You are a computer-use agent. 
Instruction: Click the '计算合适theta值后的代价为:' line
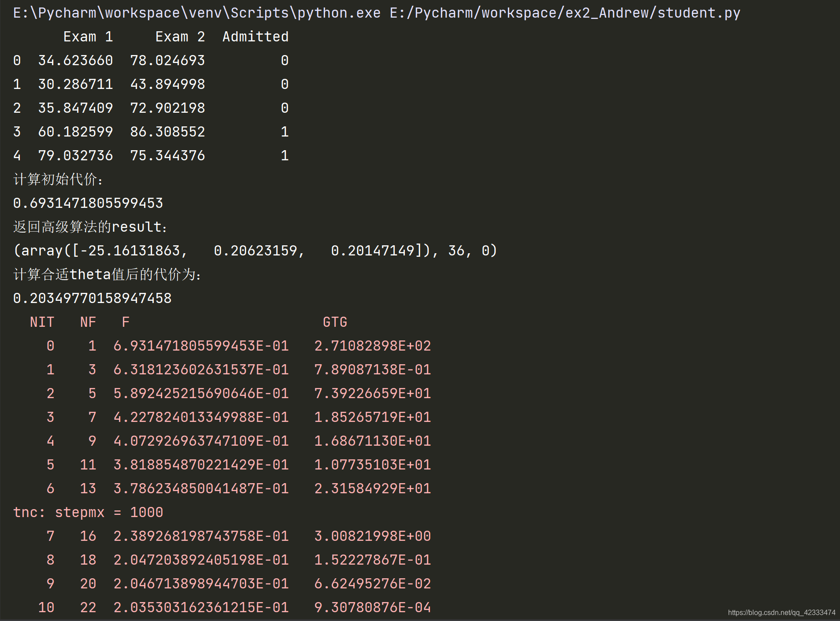(107, 274)
